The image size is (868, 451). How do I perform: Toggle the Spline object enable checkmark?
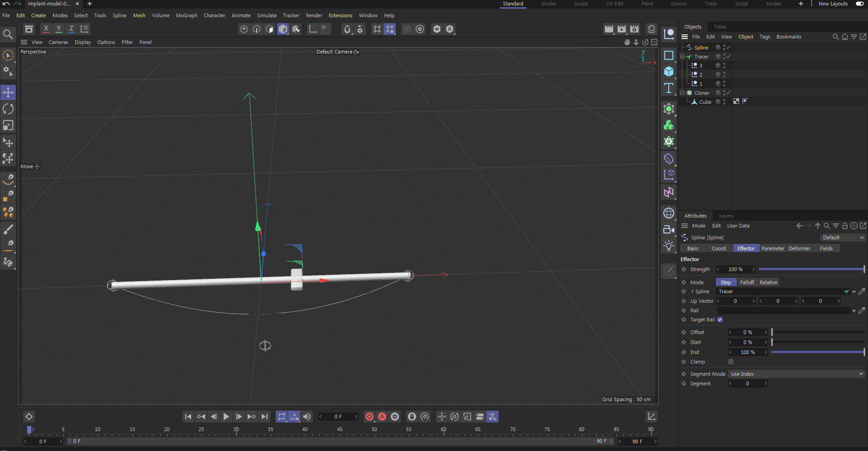tap(729, 48)
